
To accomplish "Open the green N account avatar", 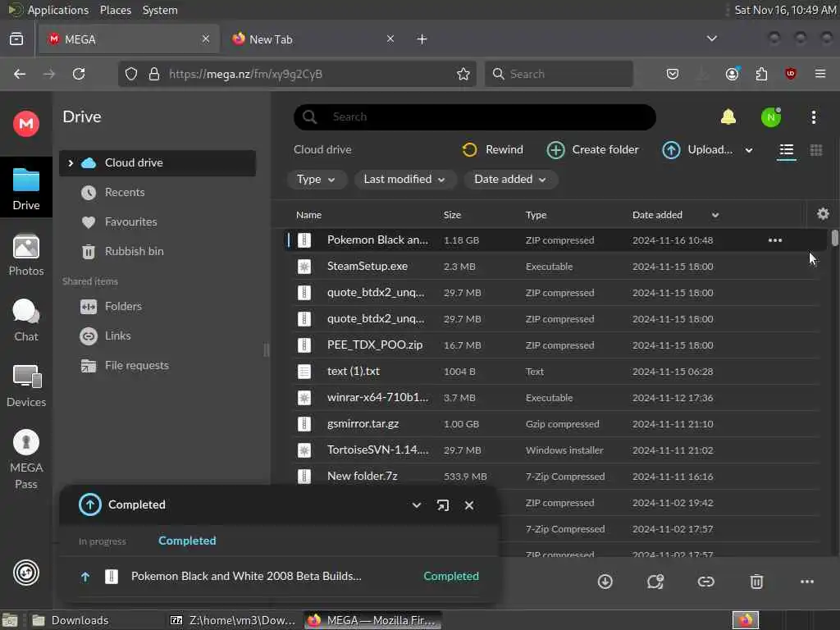I will click(x=771, y=117).
